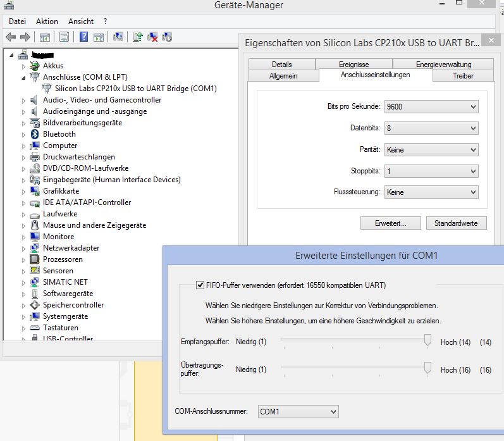The image size is (504, 441).
Task: Click uninstall device red X icon
Action: [x=152, y=37]
